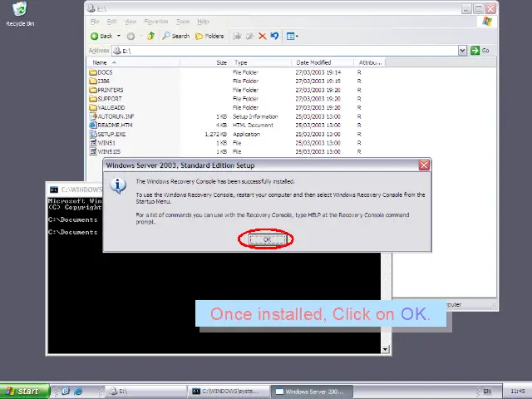
Task: Select the WIN51 file
Action: [102, 143]
